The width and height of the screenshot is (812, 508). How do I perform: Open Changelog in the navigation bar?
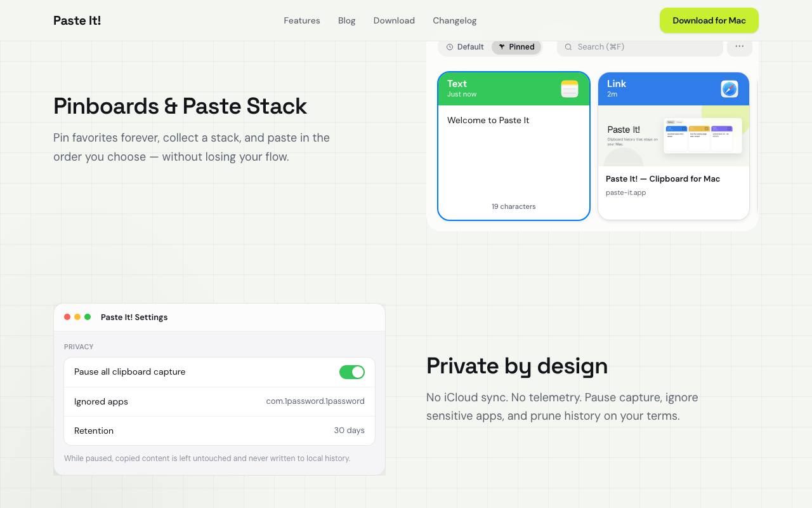pyautogui.click(x=455, y=20)
